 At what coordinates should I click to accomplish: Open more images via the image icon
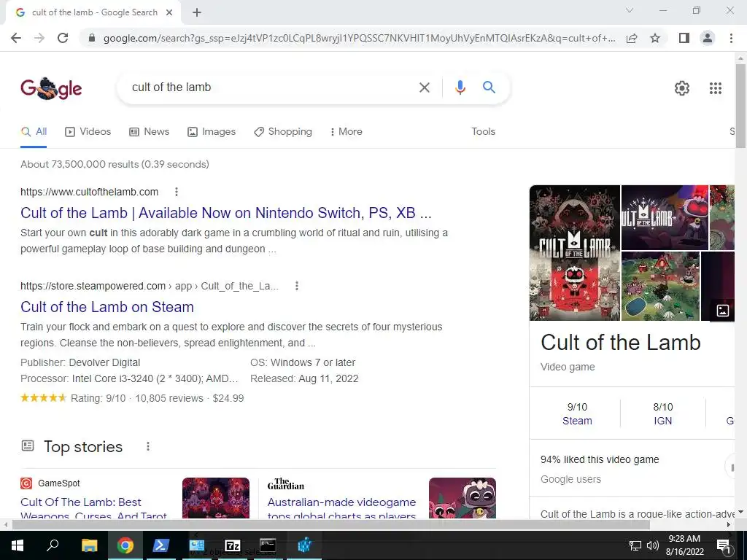pos(722,311)
